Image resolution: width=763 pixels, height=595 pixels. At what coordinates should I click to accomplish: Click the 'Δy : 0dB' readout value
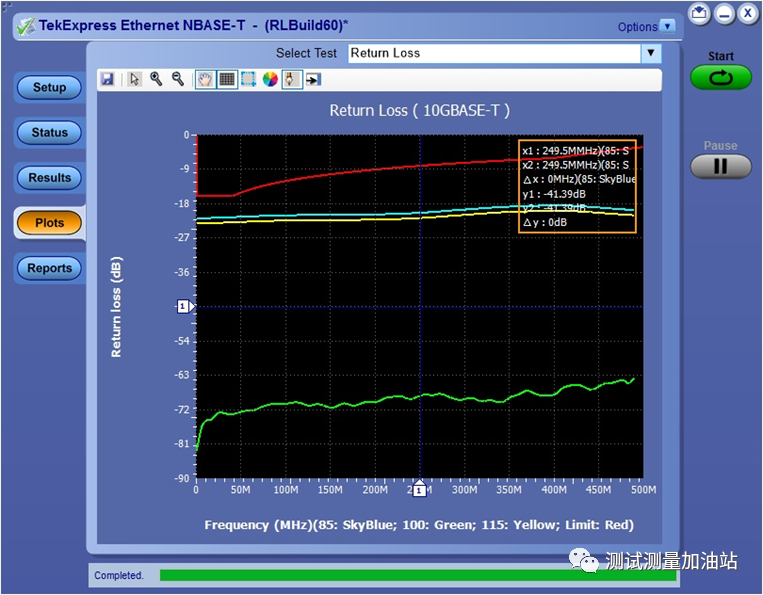click(x=545, y=223)
